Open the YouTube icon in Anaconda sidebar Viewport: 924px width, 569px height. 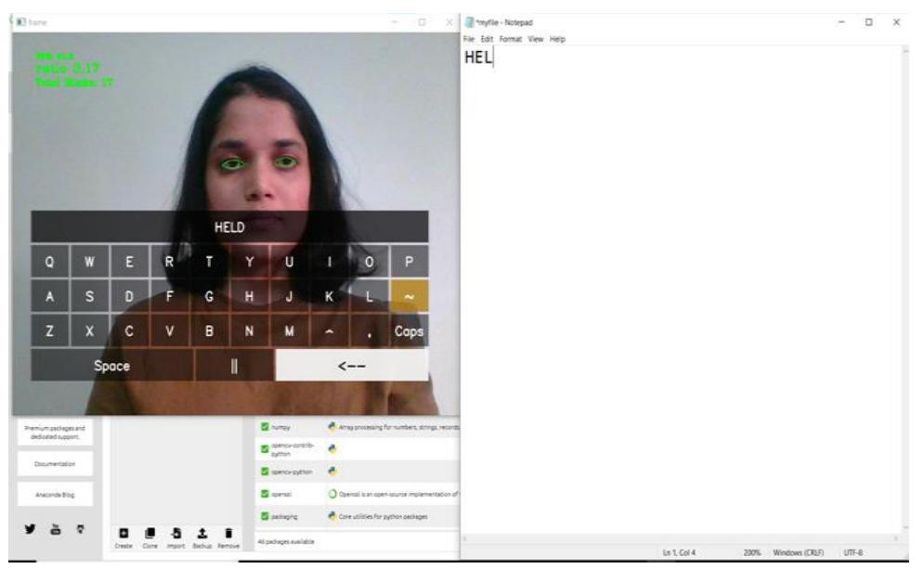click(56, 529)
